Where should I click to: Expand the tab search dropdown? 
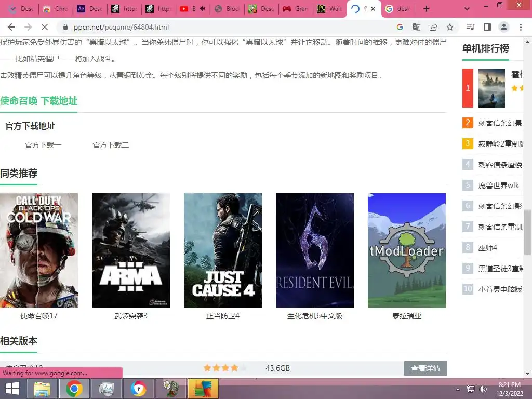tap(467, 9)
